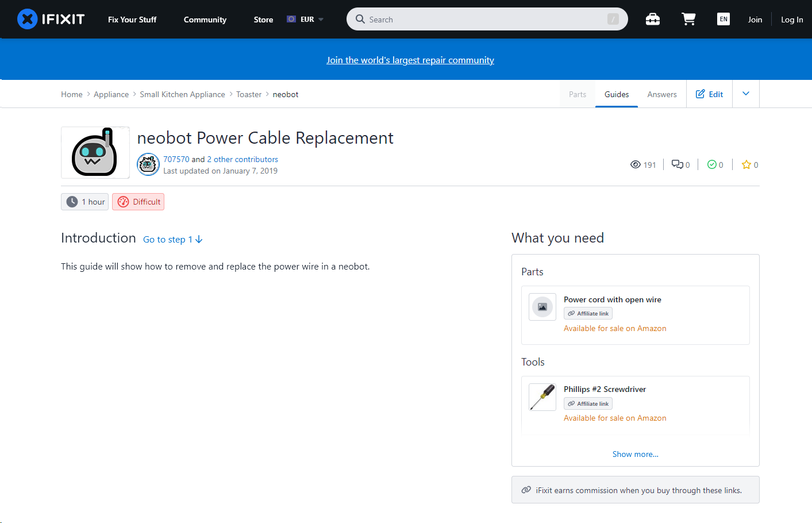Click into the Search field
Viewport: 812px width, 523px height.
pos(487,20)
